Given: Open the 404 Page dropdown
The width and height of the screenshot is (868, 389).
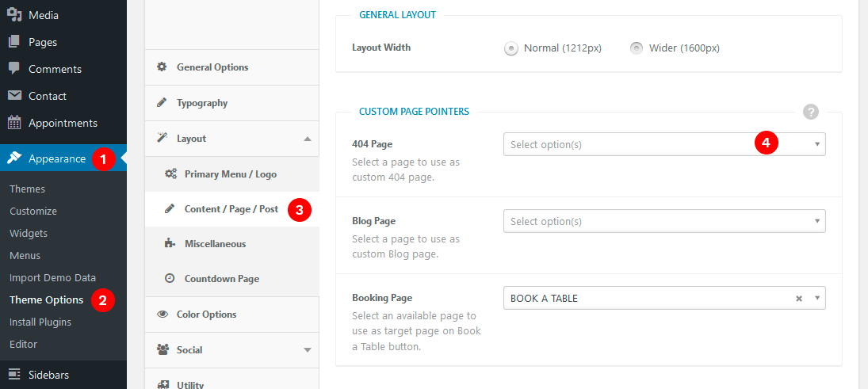Looking at the screenshot, I should [x=663, y=144].
